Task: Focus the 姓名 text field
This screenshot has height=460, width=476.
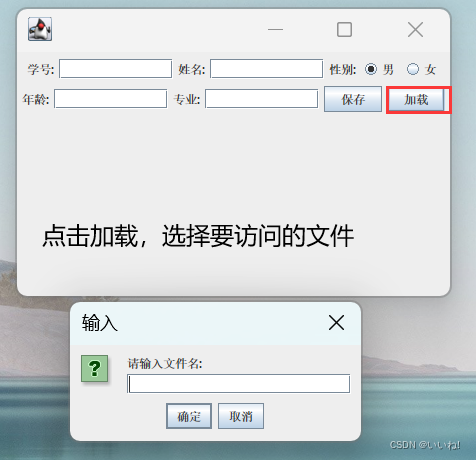Action: (267, 69)
